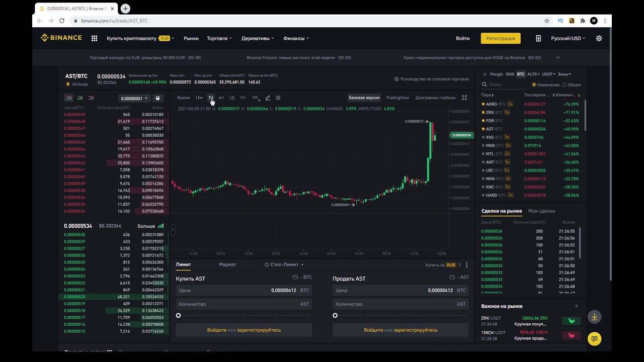Click the buy Цена price field
Image resolution: width=644 pixels, height=362 pixels.
point(244,291)
